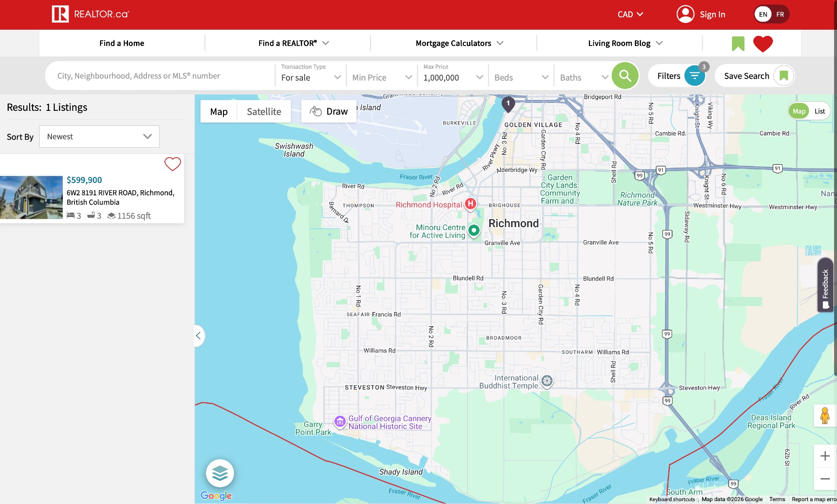This screenshot has width=837, height=504.
Task: Switch map to Satellite view
Action: [x=264, y=112]
